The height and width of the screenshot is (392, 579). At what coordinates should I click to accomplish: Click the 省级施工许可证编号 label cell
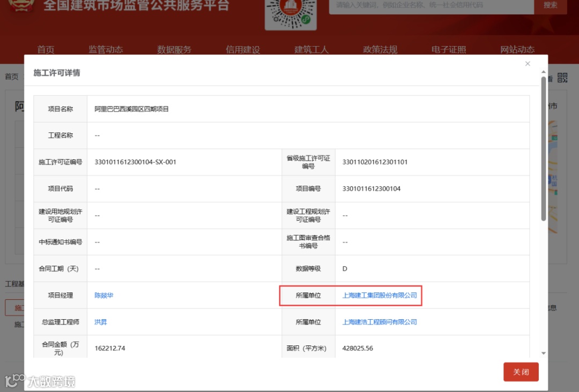pos(308,162)
